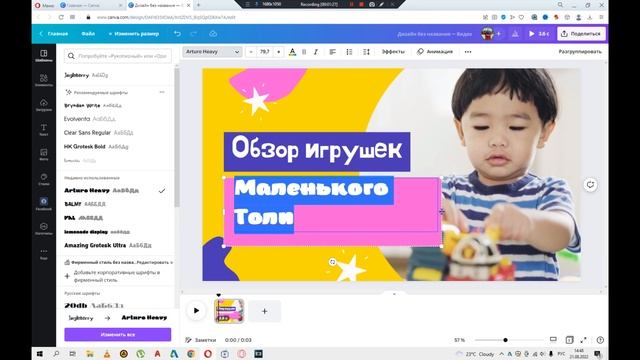Select the first page thumbnail in timeline
This screenshot has width=640, height=360.
[229, 311]
